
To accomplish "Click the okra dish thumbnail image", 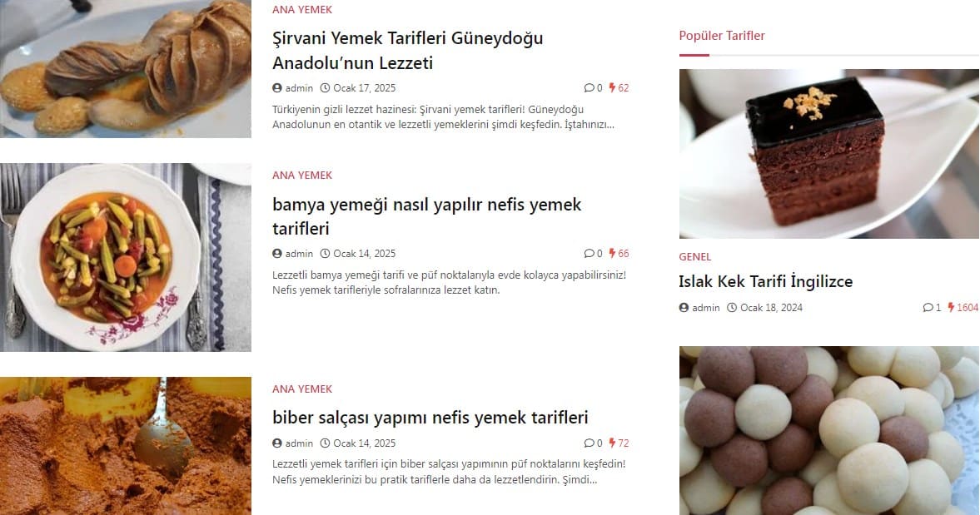I will (126, 257).
